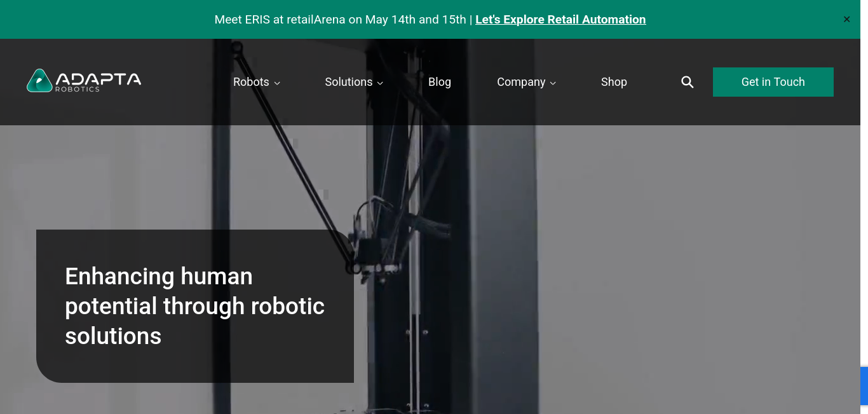Go to the Shop page
This screenshot has width=868, height=414.
614,82
